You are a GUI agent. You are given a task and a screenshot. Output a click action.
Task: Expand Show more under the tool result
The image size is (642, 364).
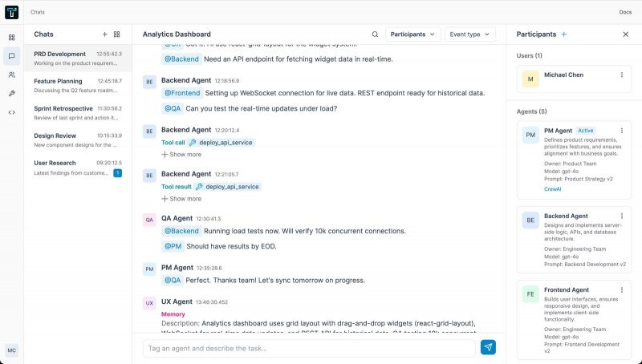point(181,198)
